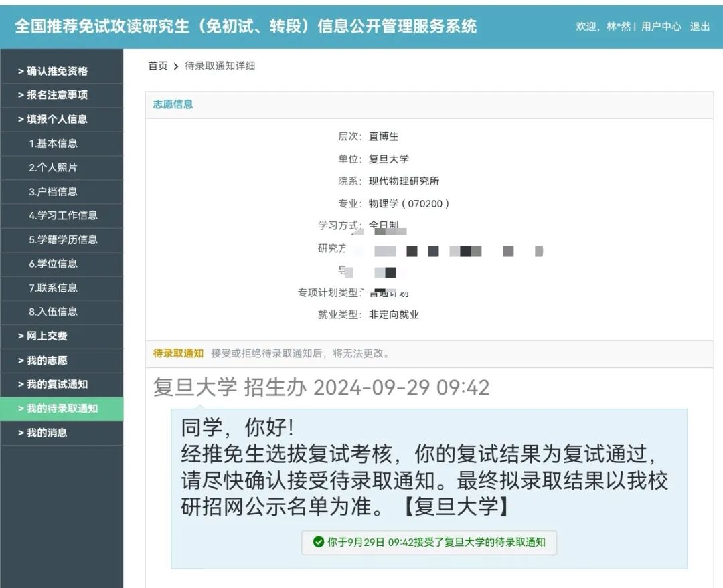
Task: Click the breadcrumb chevron after 首页
Action: point(175,66)
